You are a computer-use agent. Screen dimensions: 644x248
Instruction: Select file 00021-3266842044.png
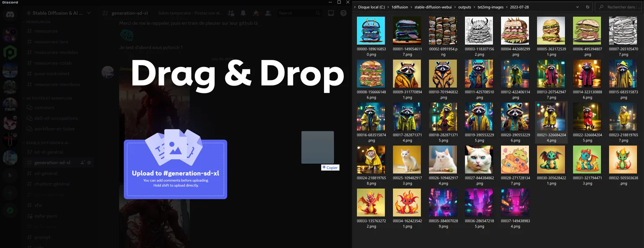point(551,122)
